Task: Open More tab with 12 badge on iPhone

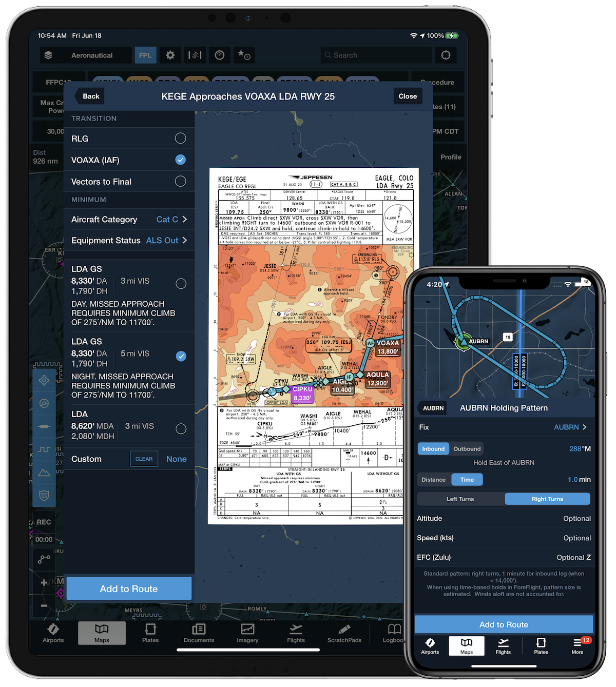Action: pos(578,646)
